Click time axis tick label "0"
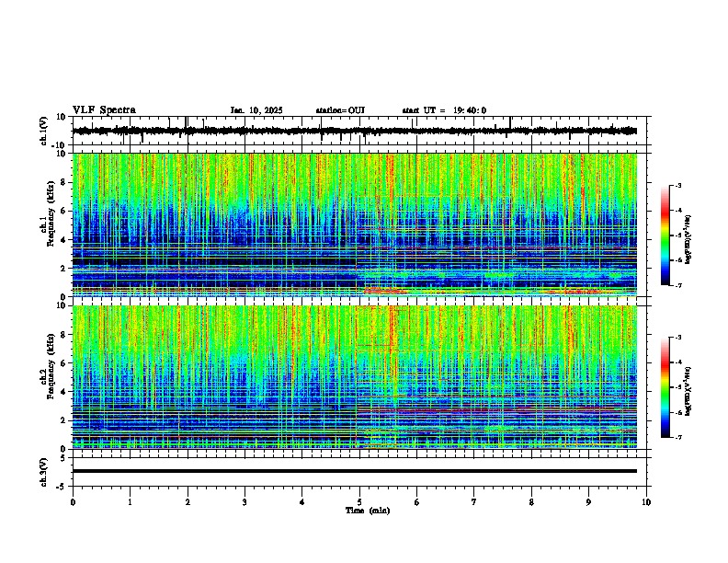This screenshot has height=563, width=728. tap(73, 502)
